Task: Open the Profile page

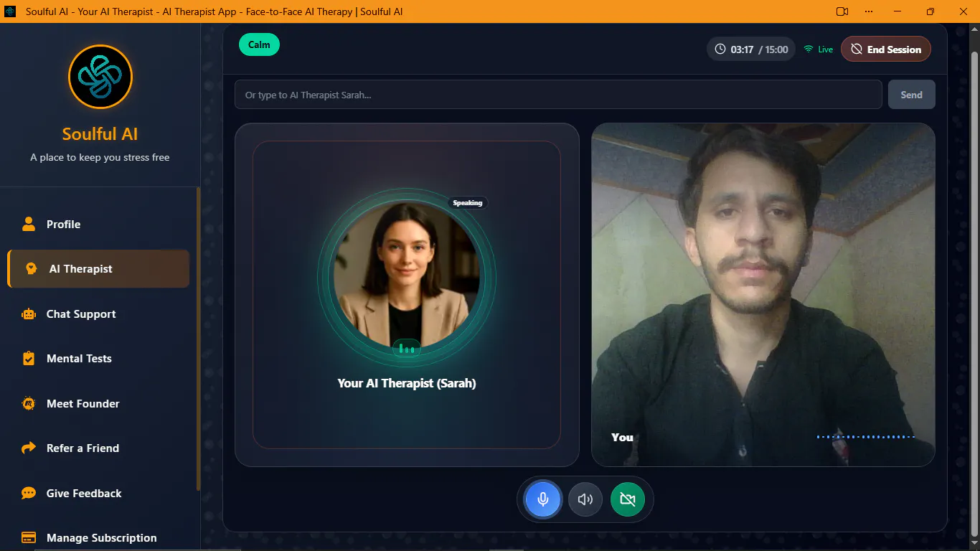Action: [x=98, y=224]
